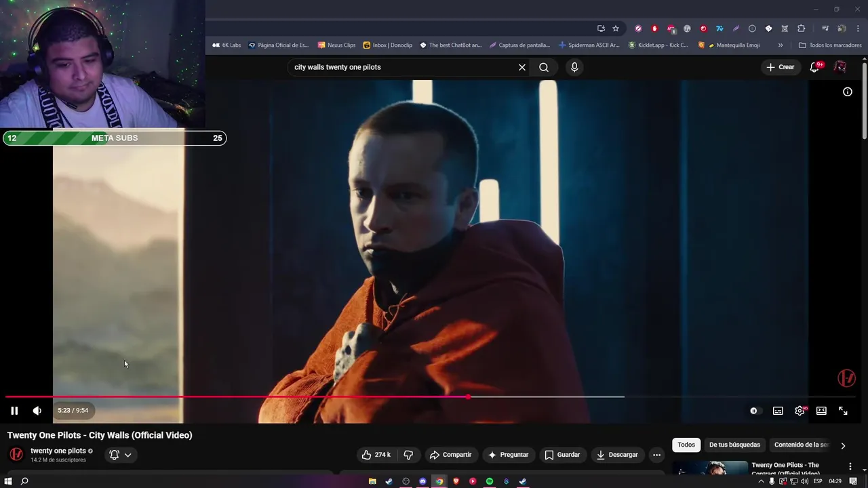Show hidden system tray icons
The width and height of the screenshot is (868, 488).
coord(761,481)
